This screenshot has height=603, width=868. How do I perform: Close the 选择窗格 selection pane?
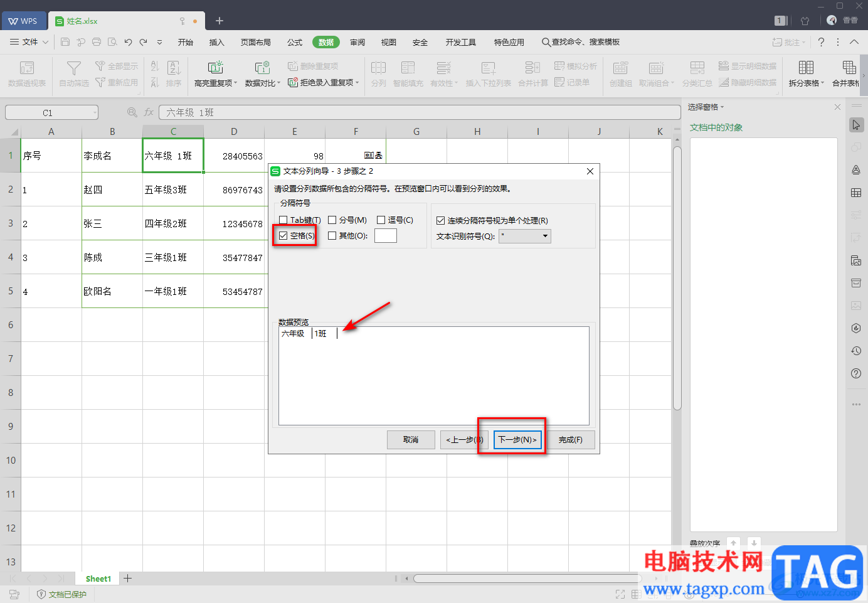tap(837, 107)
